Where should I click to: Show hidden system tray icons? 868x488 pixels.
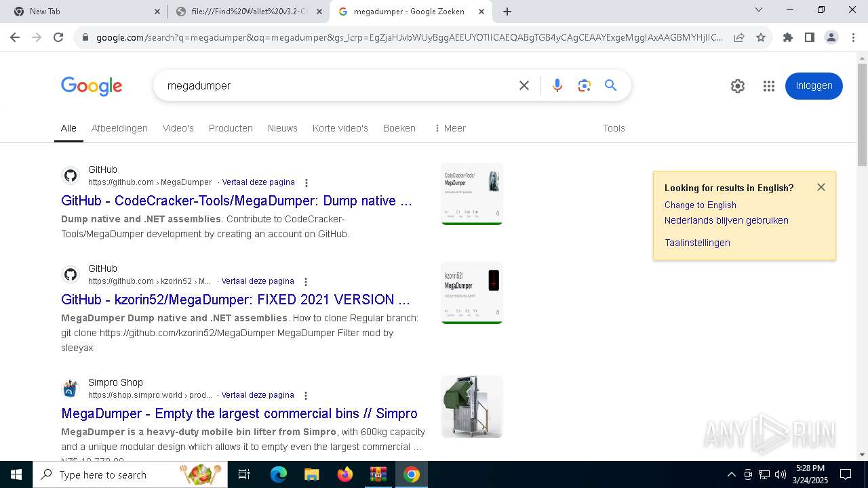click(x=731, y=474)
